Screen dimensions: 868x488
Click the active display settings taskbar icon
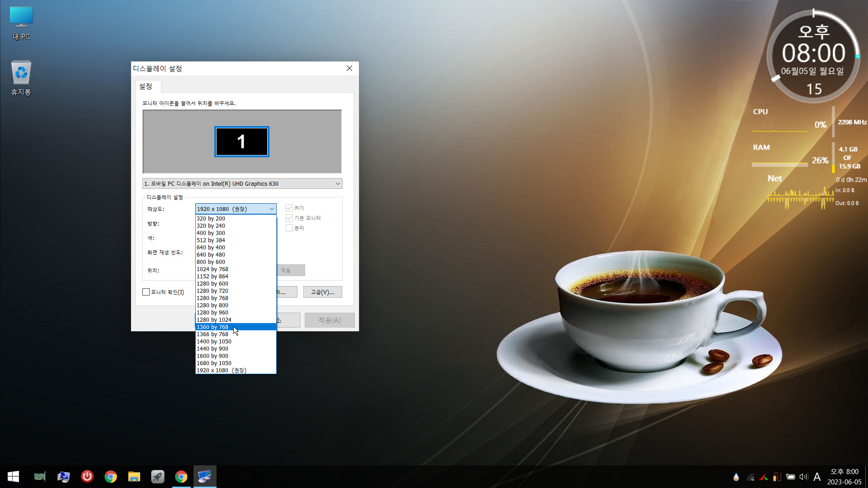(205, 477)
